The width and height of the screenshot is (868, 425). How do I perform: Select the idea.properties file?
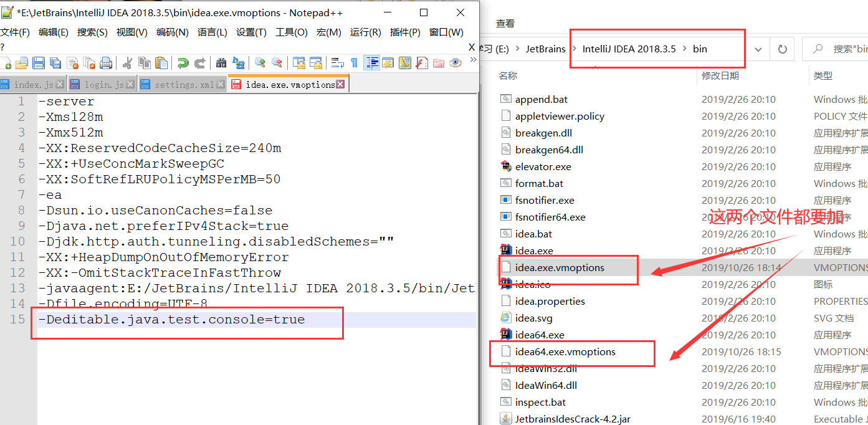pos(550,301)
